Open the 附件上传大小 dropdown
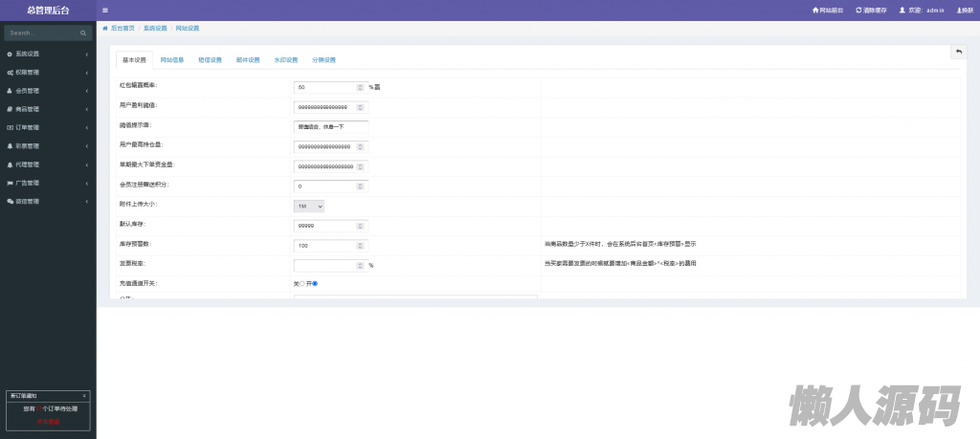The image size is (980, 439). tap(309, 206)
